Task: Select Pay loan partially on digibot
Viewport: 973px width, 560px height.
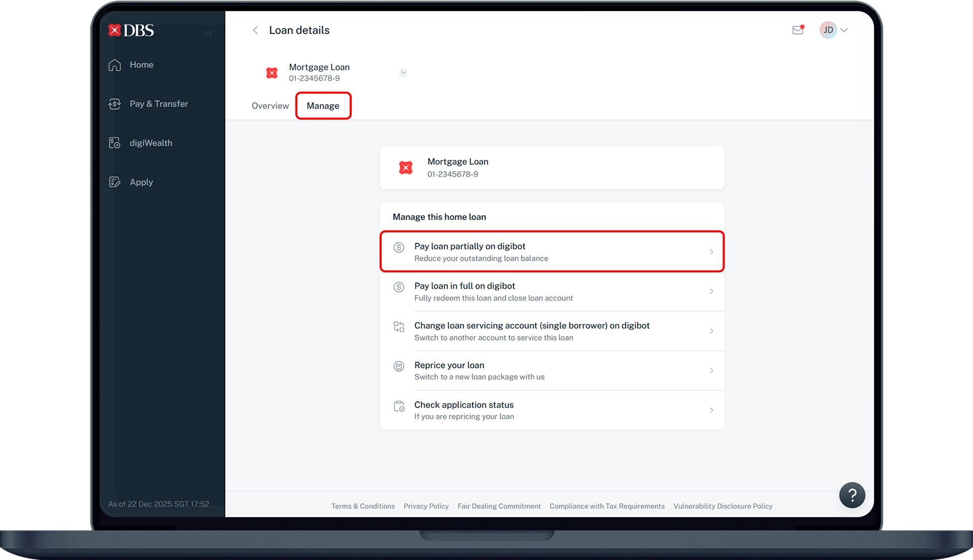Action: 552,251
